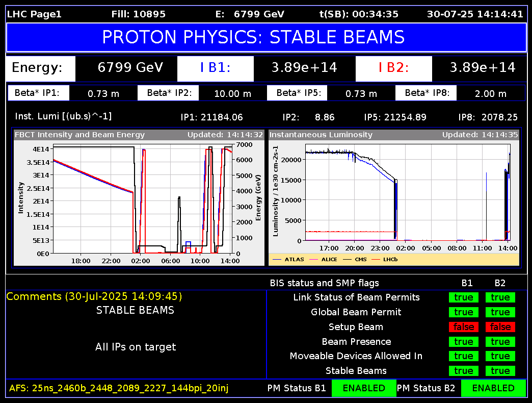Click the ALICE magenta legend marker
This screenshot has height=403, width=532.
pos(313,260)
